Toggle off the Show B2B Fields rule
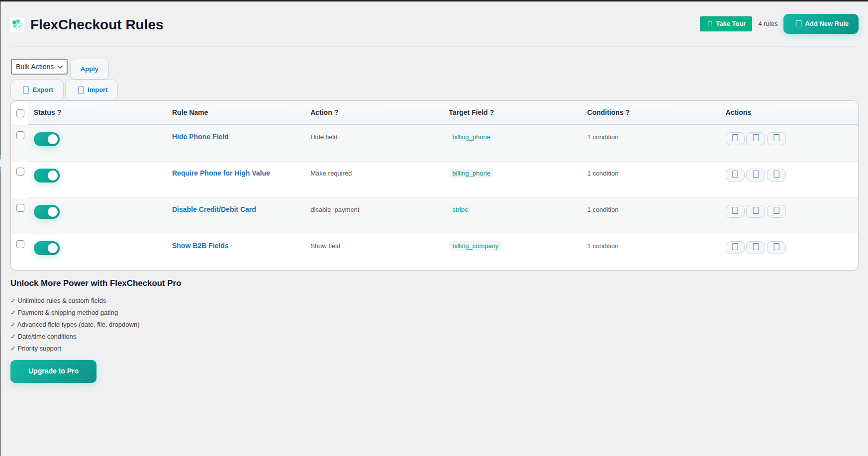Image resolution: width=868 pixels, height=456 pixels. pos(46,248)
